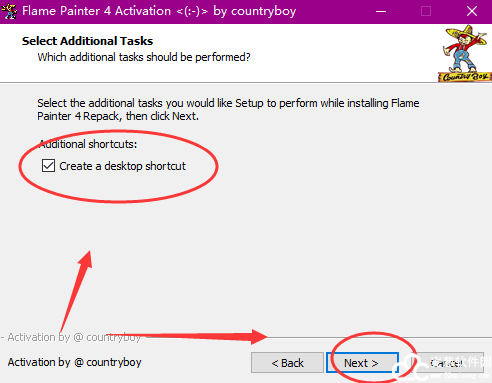This screenshot has height=383, width=492.
Task: Click the greyed-out maximize box
Action: pyautogui.click(x=426, y=11)
